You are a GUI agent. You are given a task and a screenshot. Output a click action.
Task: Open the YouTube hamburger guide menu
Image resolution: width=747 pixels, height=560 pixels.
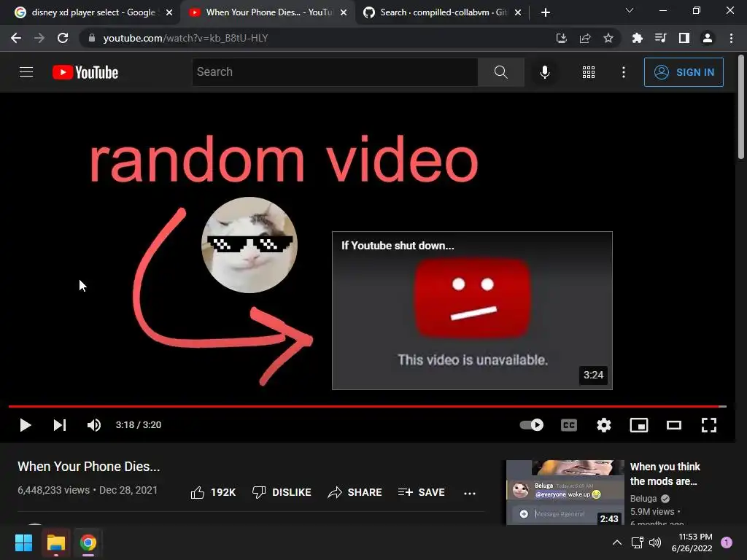[26, 72]
